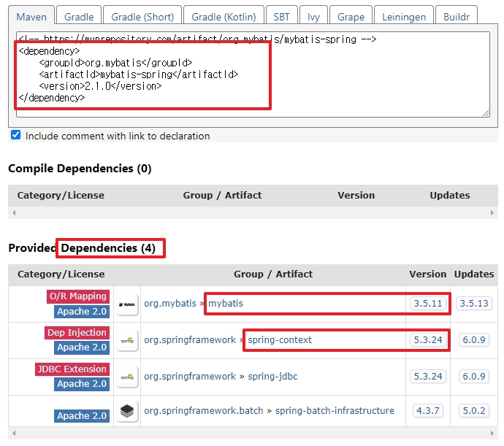Image resolution: width=504 pixels, height=446 pixels.
Task: Click the Compile Dependencies (0) heading
Action: (x=80, y=169)
